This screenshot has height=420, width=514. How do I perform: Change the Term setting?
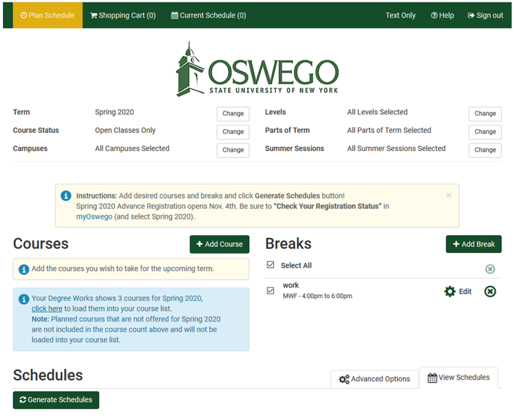pyautogui.click(x=233, y=114)
